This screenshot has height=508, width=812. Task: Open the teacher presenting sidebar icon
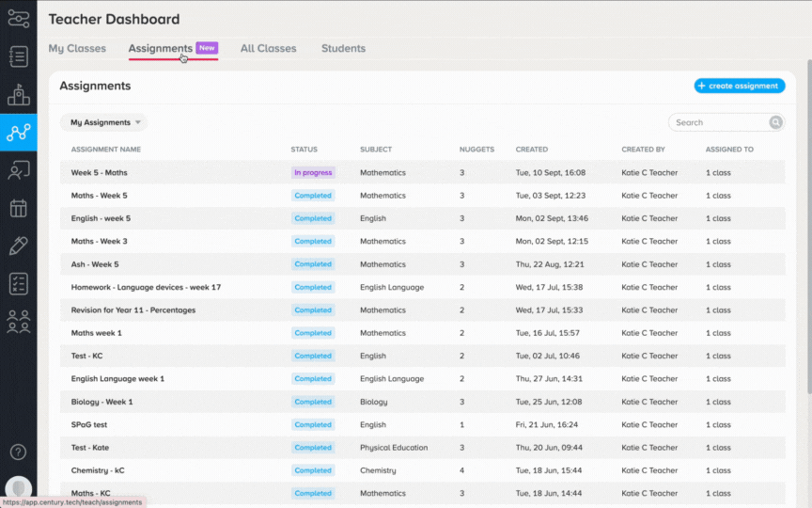coord(19,170)
